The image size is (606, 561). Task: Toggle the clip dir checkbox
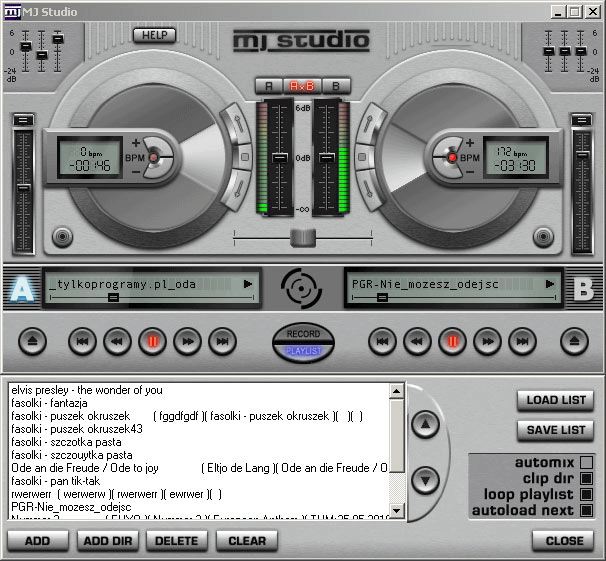[x=586, y=478]
